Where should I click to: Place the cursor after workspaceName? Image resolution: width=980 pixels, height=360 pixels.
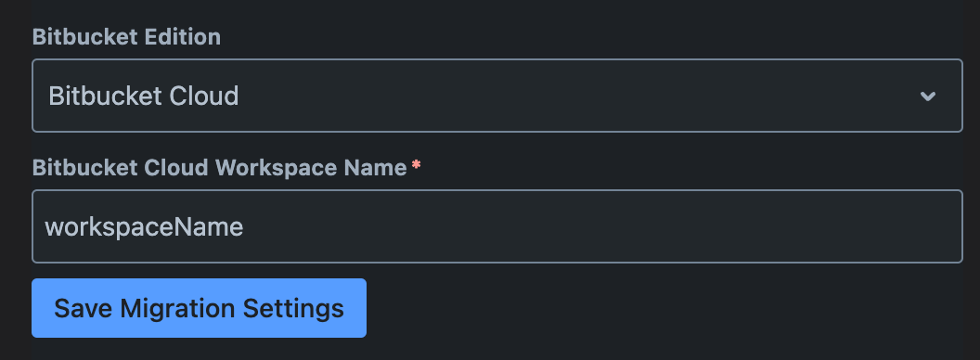[x=244, y=226]
